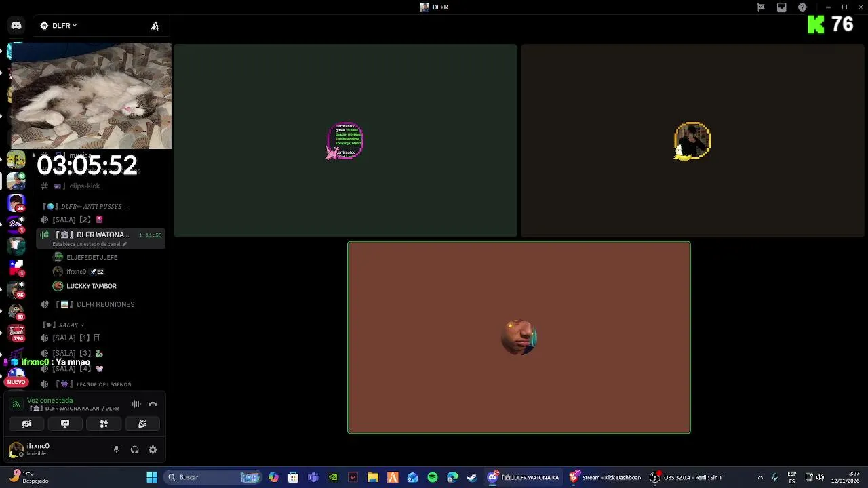The image size is (868, 488).
Task: Join DLFR REUNIONES voice channel
Action: click(100, 304)
